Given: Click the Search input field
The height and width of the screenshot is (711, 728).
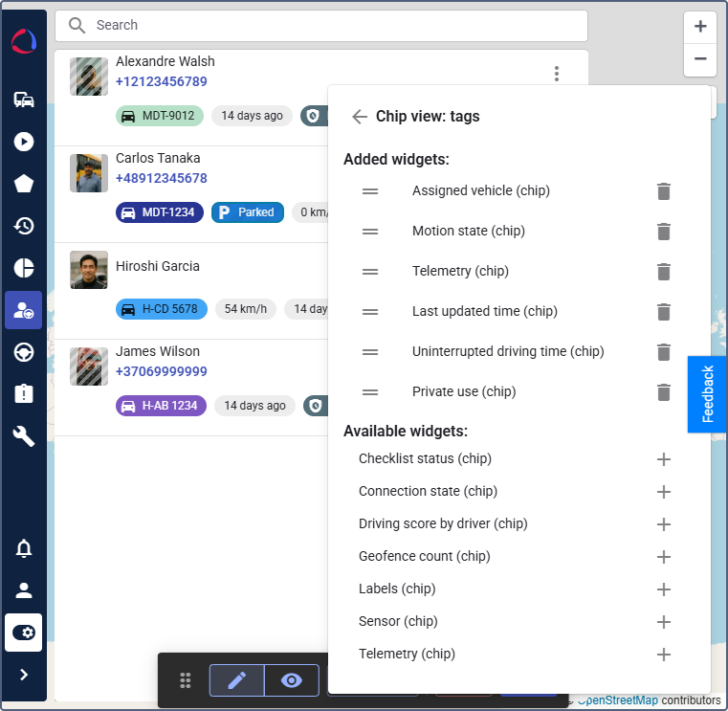Looking at the screenshot, I should [x=321, y=25].
